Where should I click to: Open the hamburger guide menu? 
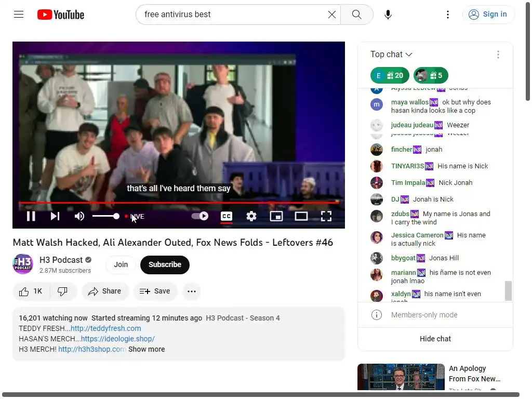[x=19, y=14]
